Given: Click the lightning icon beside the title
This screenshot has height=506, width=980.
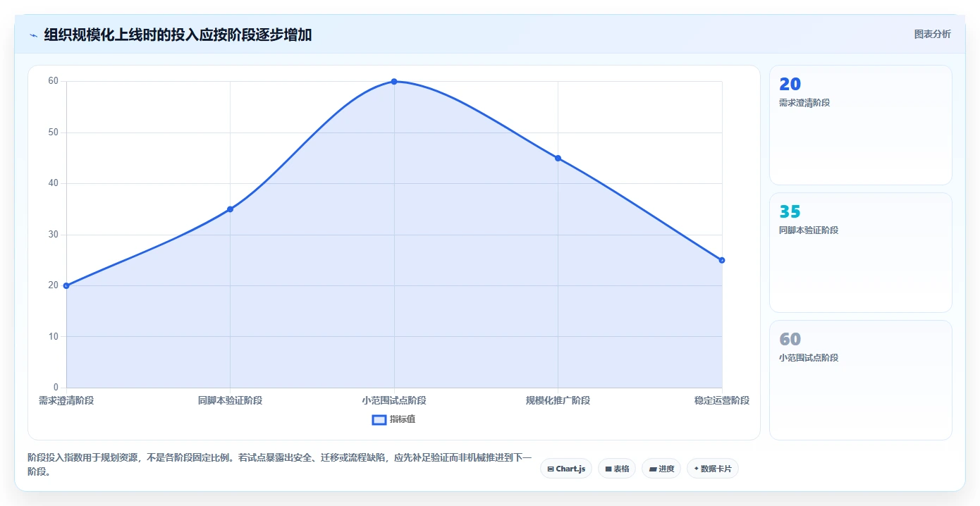Looking at the screenshot, I should [33, 35].
